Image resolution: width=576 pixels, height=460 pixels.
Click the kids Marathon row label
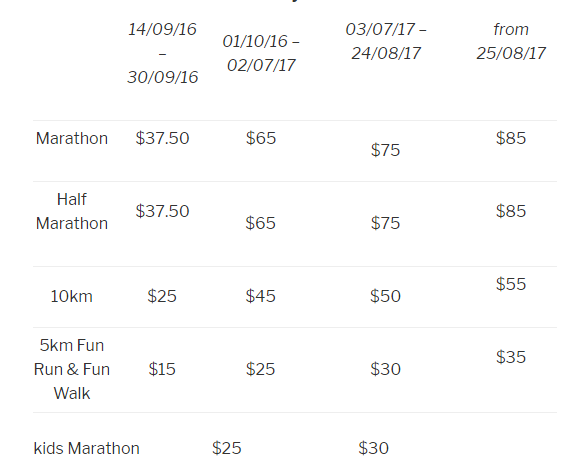pos(86,448)
